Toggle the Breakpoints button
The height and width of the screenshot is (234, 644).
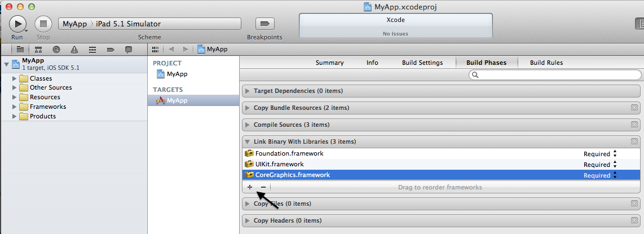pos(264,24)
